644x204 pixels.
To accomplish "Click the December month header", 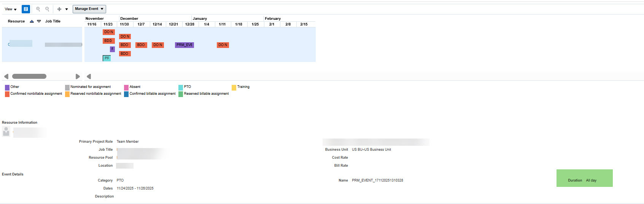I will click(x=129, y=18).
